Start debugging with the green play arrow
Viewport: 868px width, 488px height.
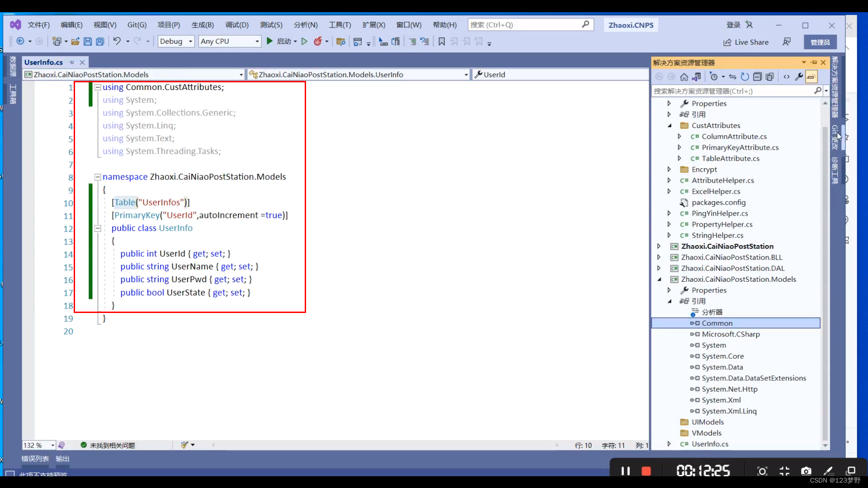click(269, 41)
